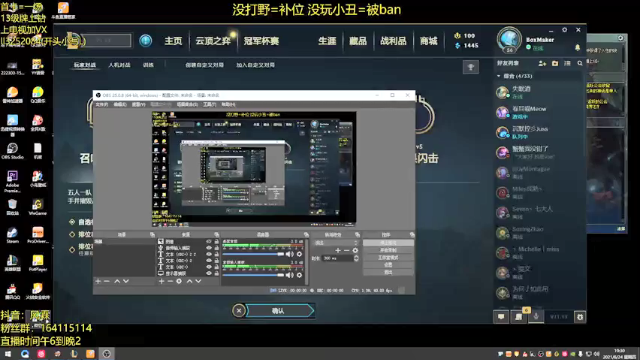Viewport: 640px width, 360px height.
Task: Remove selected source with Sources minus icon
Action: (x=170, y=281)
